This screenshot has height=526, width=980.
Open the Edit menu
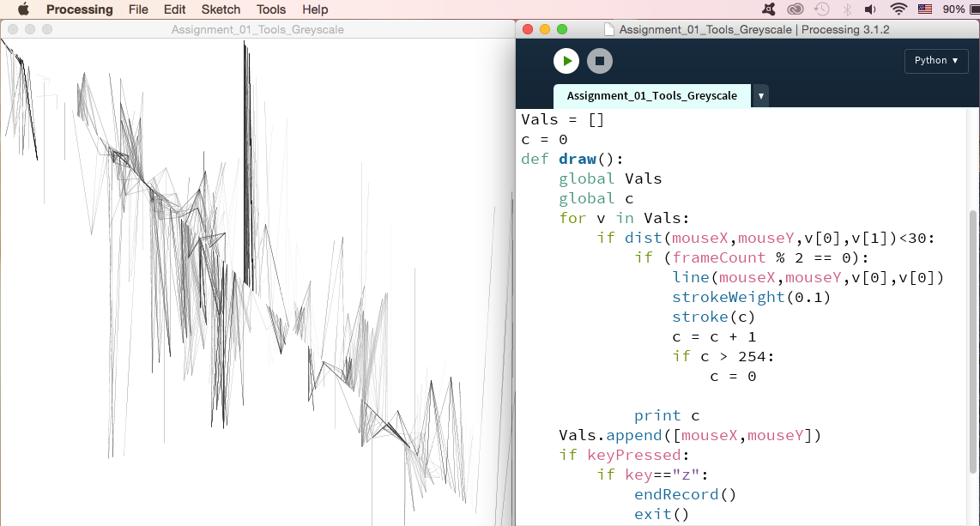pos(174,9)
